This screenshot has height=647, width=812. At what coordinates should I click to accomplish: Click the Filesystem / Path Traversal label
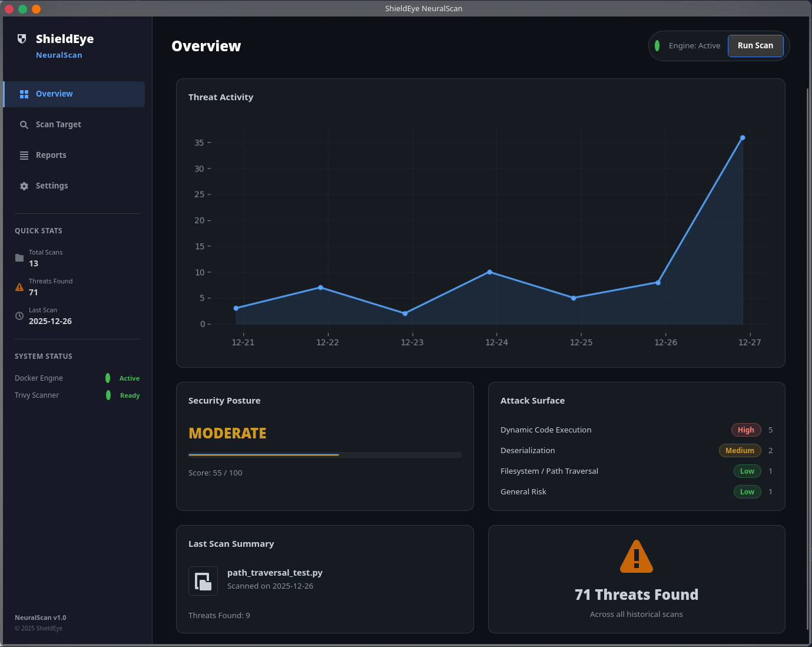[549, 471]
